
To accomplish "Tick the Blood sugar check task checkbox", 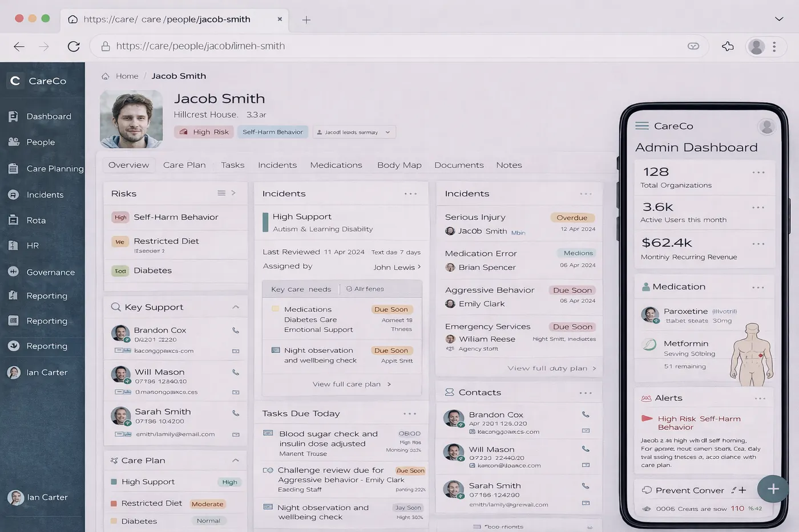I will 268,433.
